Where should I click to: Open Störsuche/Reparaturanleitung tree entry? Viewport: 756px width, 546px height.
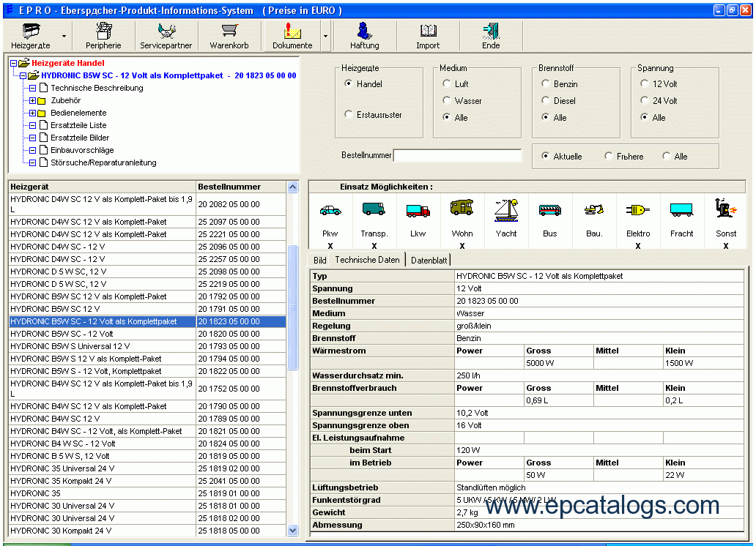tap(104, 162)
